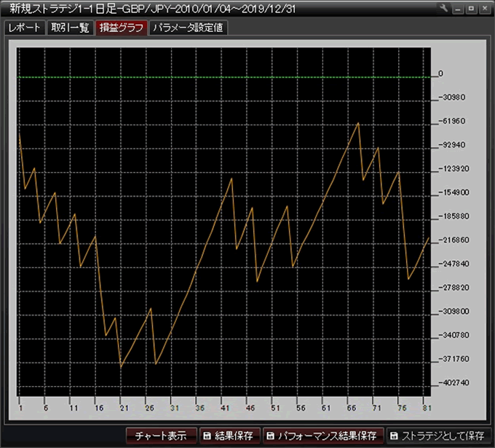Click the y-axis label -92940
495x448 pixels.
pos(452,145)
